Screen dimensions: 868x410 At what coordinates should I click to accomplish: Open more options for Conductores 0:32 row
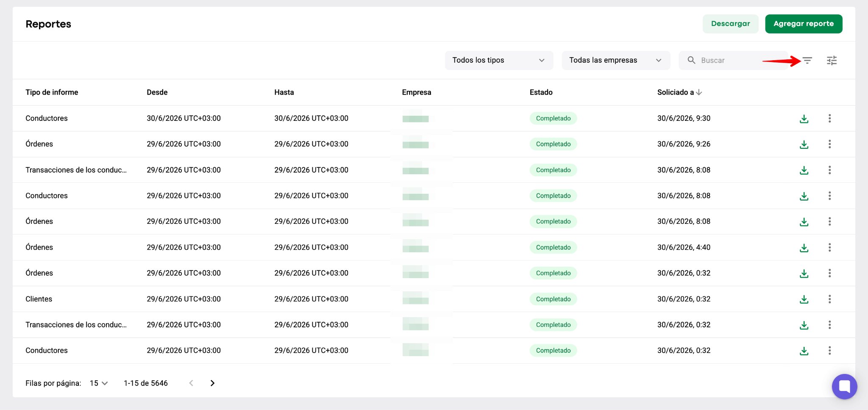(x=829, y=351)
